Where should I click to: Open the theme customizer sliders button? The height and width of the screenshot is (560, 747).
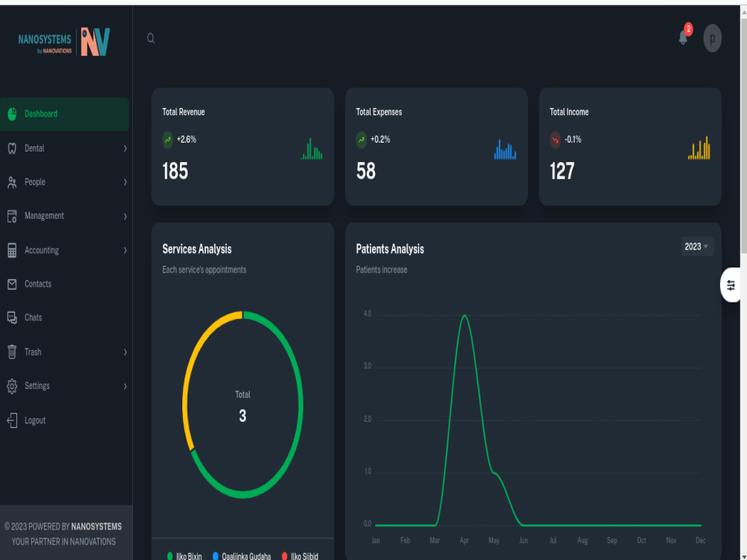[x=731, y=285]
